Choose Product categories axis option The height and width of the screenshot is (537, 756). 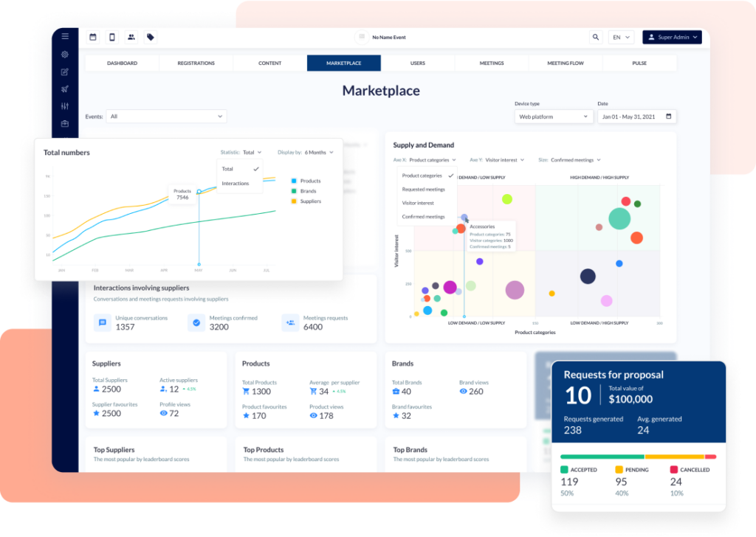coord(427,176)
